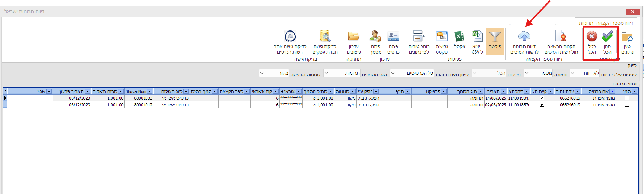Image resolution: width=644 pixels, height=194 pixels.
Task: Open the 'טען נתונים' load data icon
Action: [x=627, y=37]
